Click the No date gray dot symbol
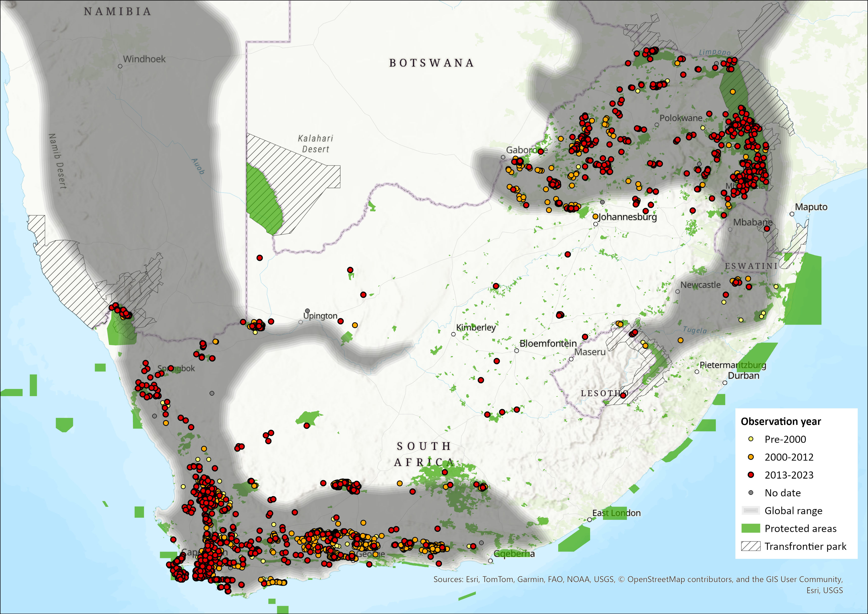Screen dimensions: 868x614 click(x=751, y=493)
